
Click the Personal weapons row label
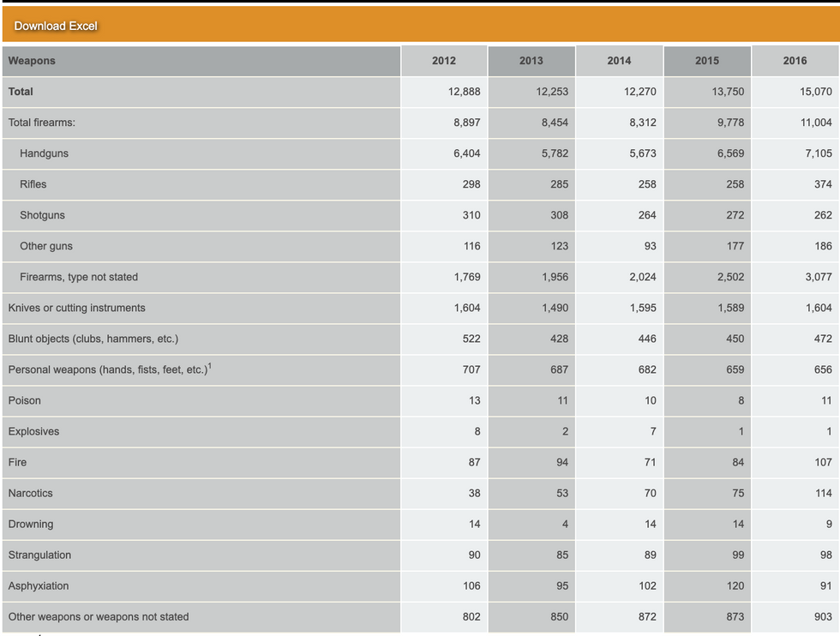coord(110,369)
